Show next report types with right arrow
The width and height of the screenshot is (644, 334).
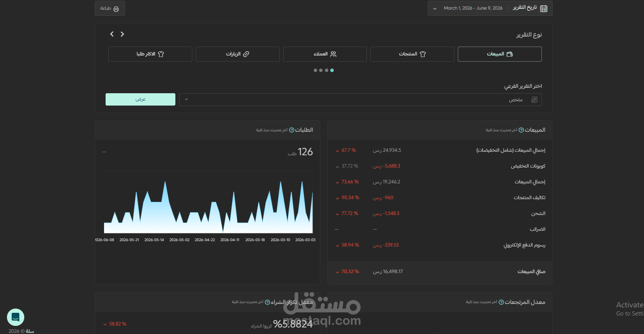(122, 34)
